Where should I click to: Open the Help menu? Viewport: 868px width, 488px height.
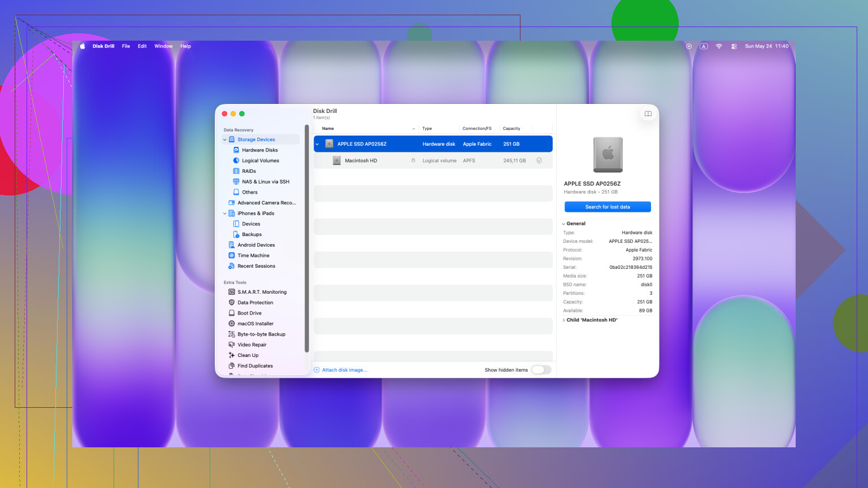186,46
